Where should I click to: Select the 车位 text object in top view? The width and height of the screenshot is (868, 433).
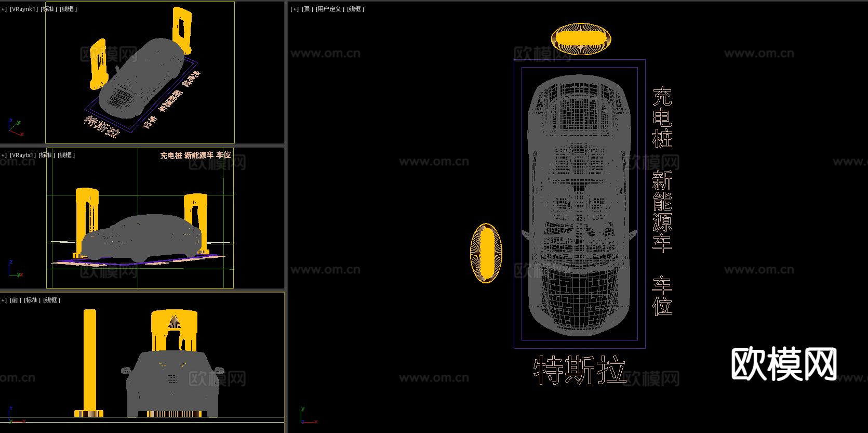(x=662, y=296)
